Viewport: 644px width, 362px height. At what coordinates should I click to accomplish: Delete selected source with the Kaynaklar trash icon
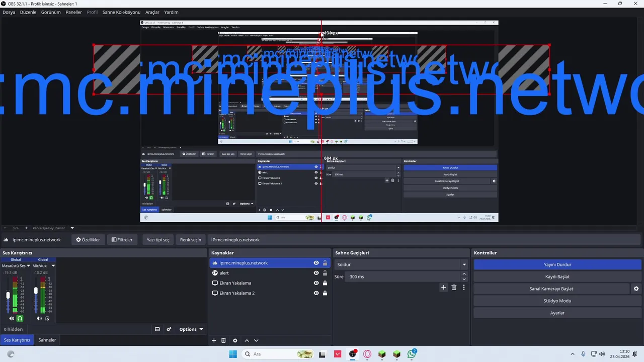click(223, 340)
